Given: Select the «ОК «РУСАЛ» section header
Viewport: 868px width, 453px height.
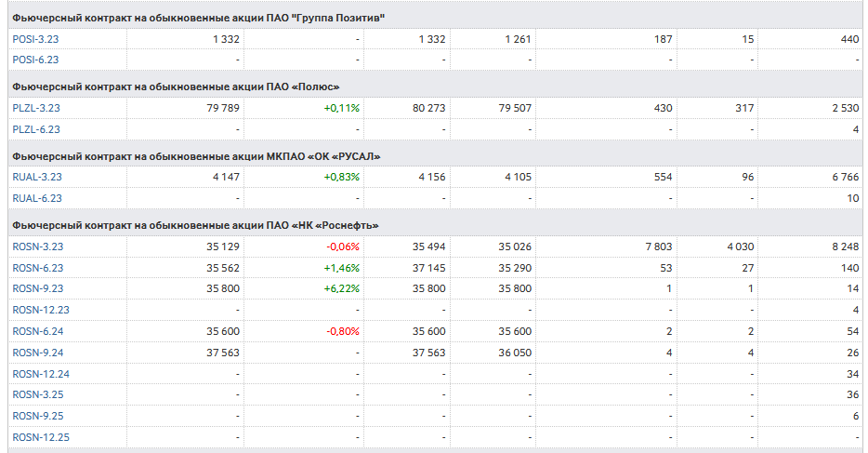Looking at the screenshot, I should point(196,156).
